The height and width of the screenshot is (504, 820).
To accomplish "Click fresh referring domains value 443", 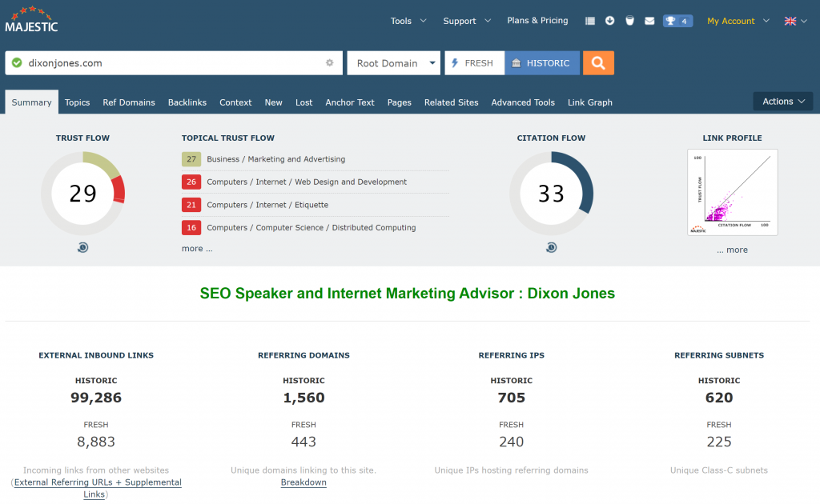I will click(303, 442).
